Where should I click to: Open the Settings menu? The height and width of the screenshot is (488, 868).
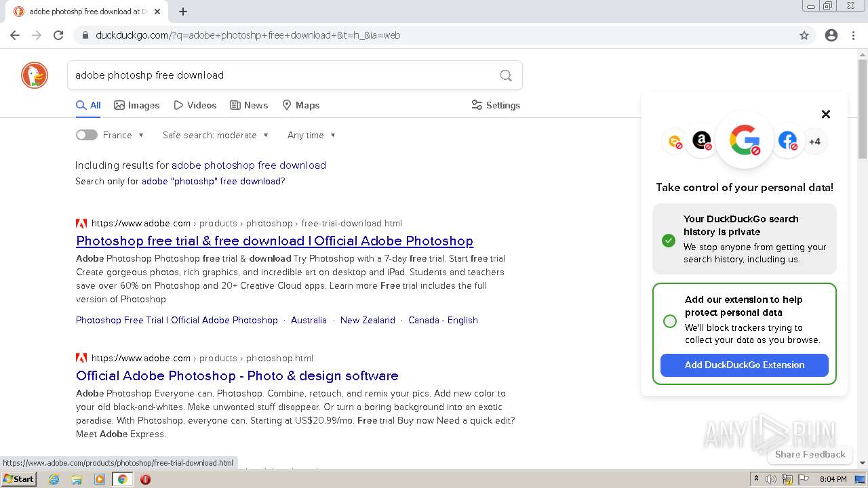point(496,105)
